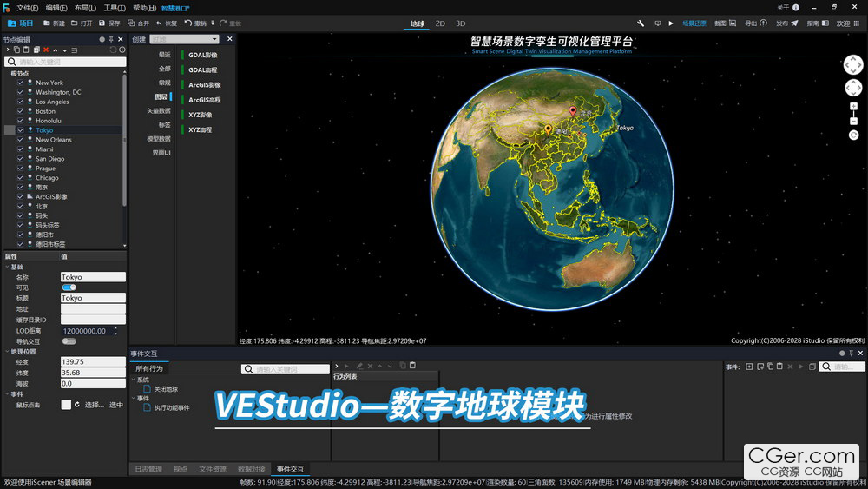This screenshot has width=868, height=489.
Task: Open the 布局(L) menu
Action: (85, 8)
